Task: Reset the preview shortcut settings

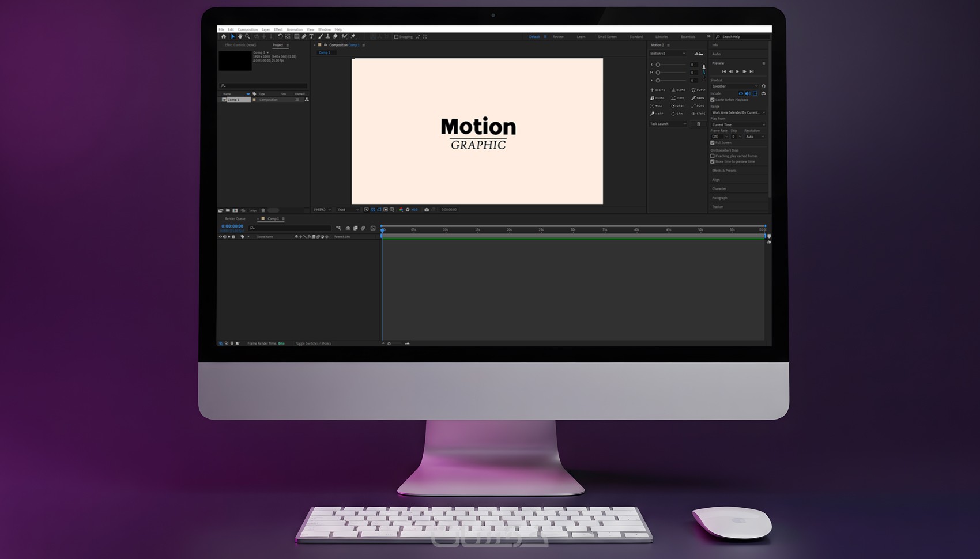Action: coord(763,86)
